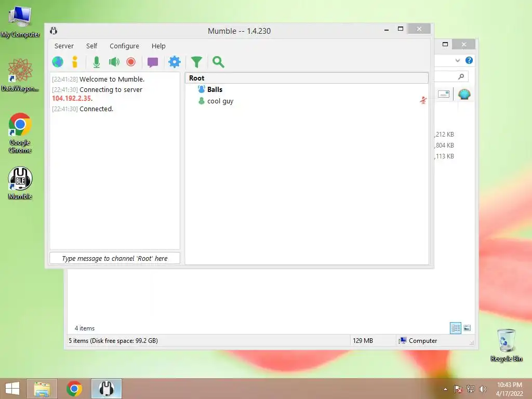Click the '113 KB' size in Explorer
Image resolution: width=532 pixels, height=399 pixels.
(445, 156)
